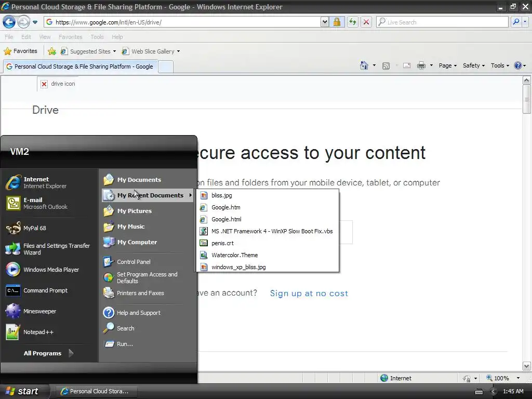Open the View menu
Screen dimensions: 532x399
45,37
